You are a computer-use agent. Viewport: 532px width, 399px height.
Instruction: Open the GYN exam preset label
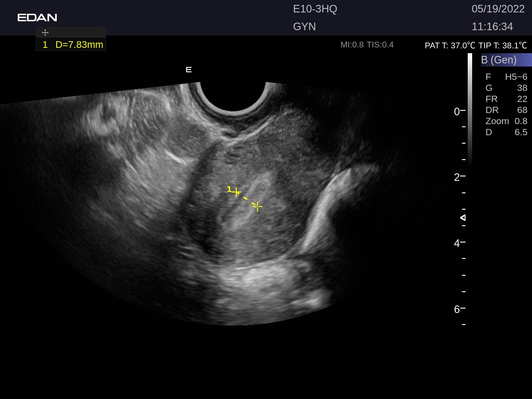pos(305,27)
